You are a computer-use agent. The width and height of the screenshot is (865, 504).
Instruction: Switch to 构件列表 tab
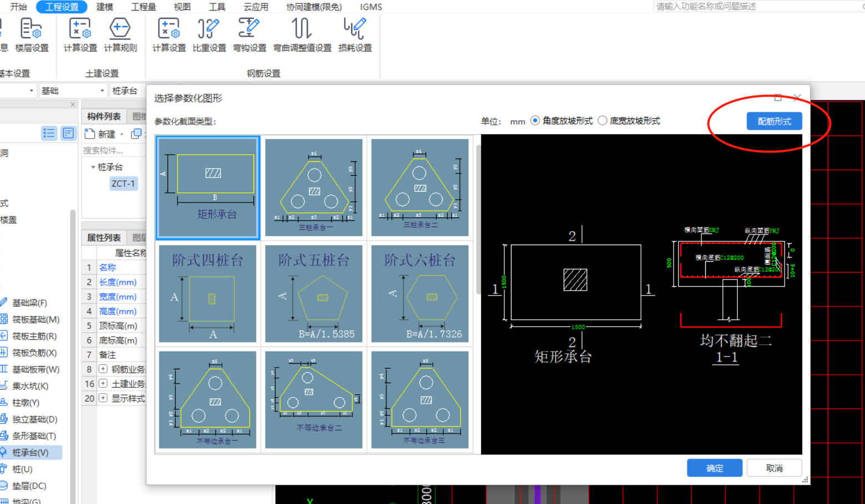[104, 116]
